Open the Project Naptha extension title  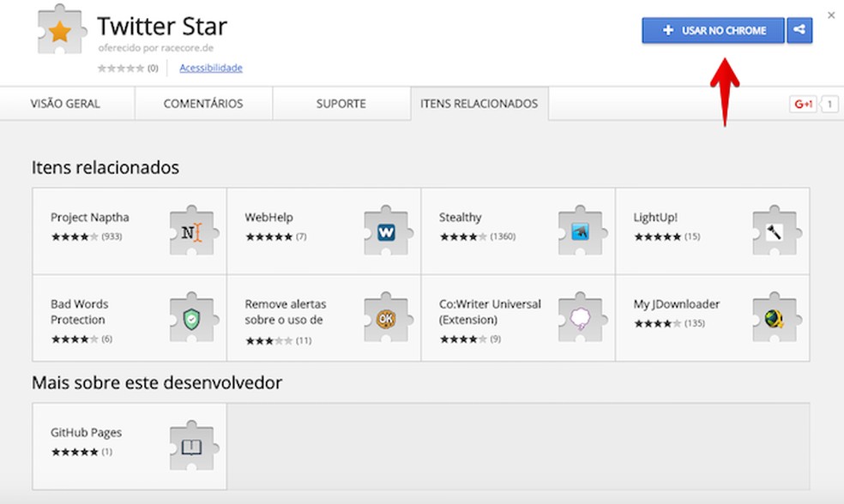coord(90,218)
